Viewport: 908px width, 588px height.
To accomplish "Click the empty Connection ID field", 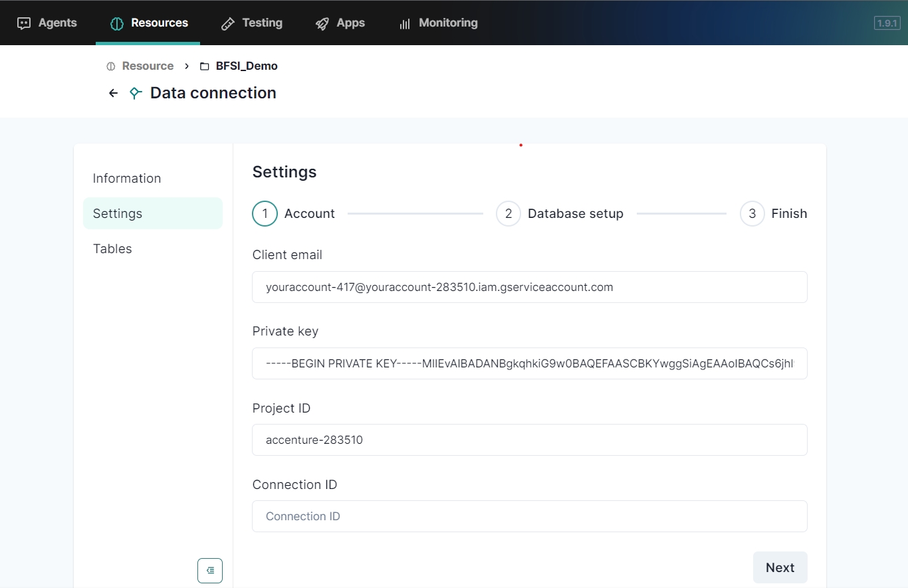I will point(529,516).
